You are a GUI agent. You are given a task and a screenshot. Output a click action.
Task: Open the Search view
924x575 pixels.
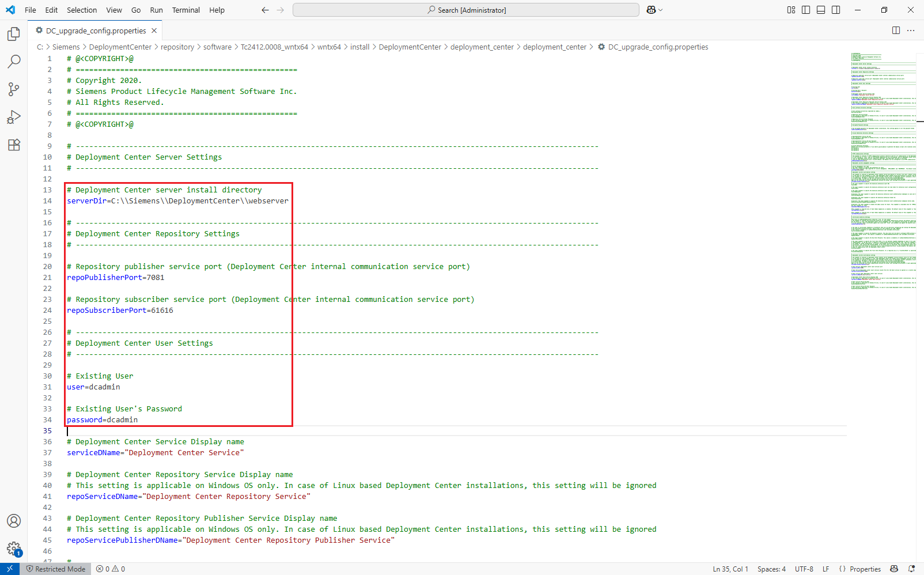(13, 62)
